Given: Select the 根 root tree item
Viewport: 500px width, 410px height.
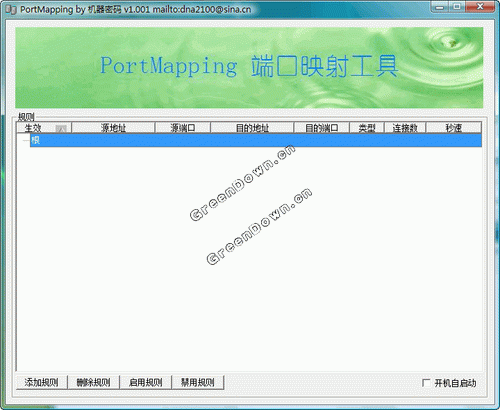Looking at the screenshot, I should tap(35, 140).
